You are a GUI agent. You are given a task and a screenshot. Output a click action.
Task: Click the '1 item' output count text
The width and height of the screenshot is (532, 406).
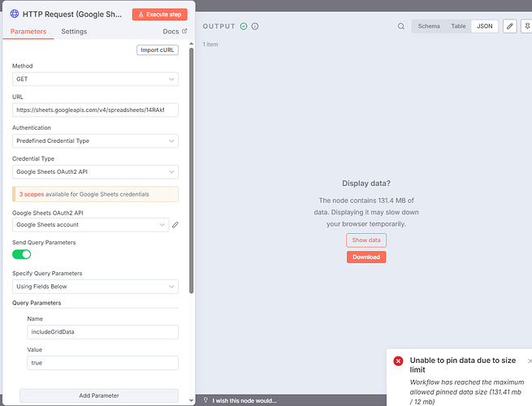click(210, 45)
